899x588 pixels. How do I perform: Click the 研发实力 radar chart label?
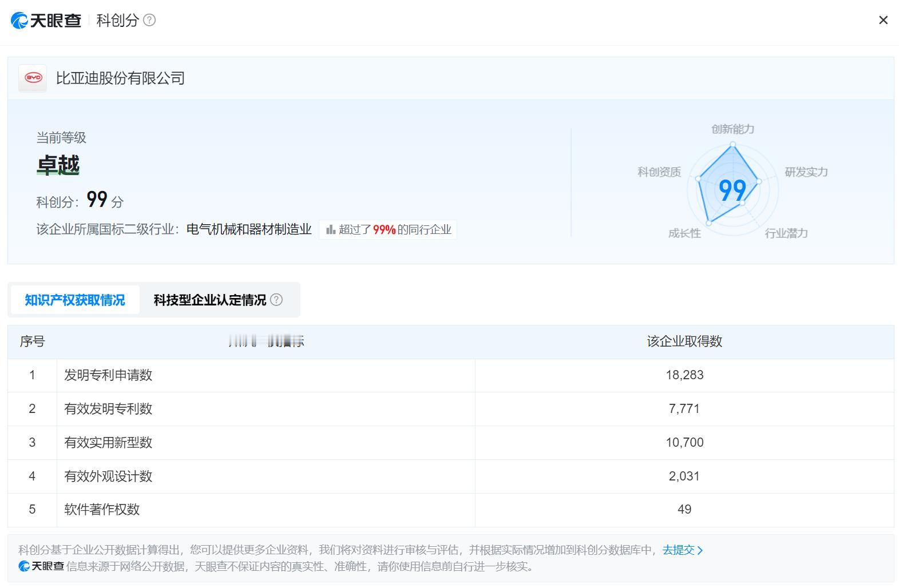(806, 172)
